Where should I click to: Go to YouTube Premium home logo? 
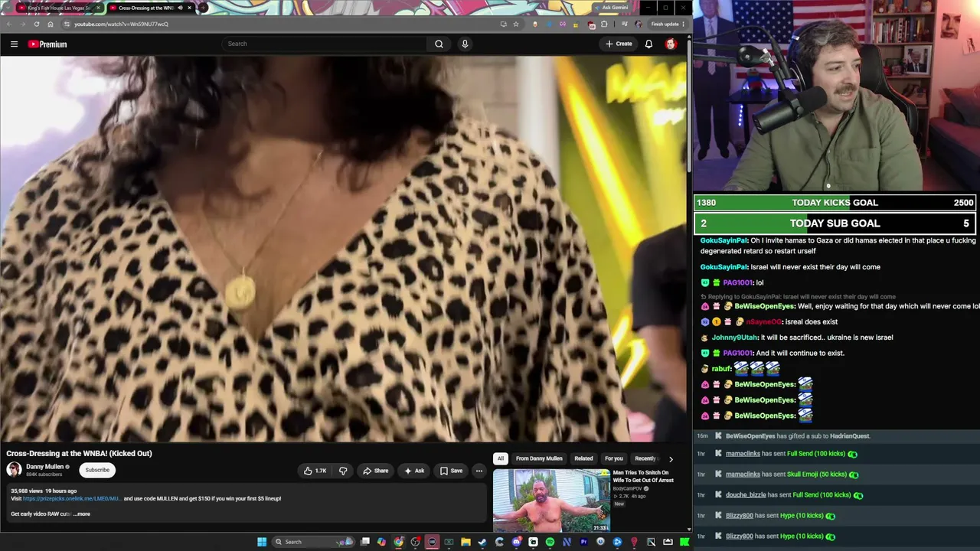tap(47, 44)
